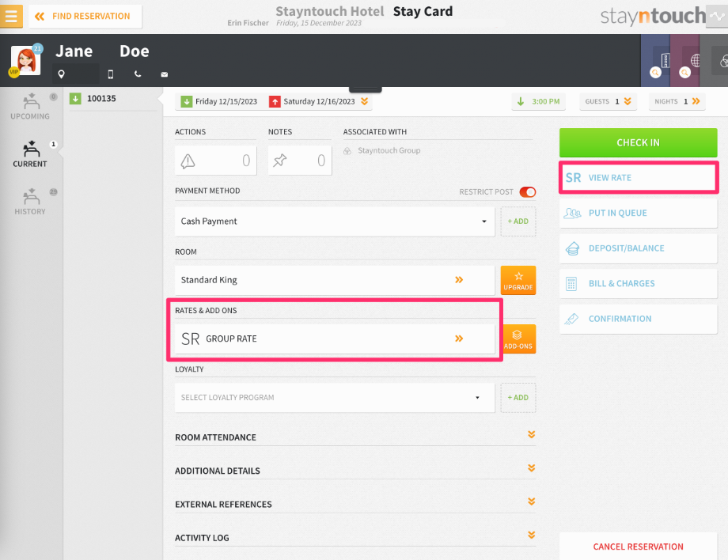Screen dimensions: 728x560
Task: Open the Current reservations tab
Action: [x=30, y=154]
